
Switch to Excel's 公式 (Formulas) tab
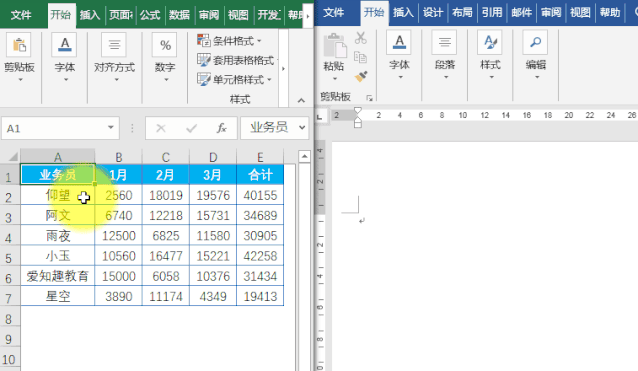150,15
